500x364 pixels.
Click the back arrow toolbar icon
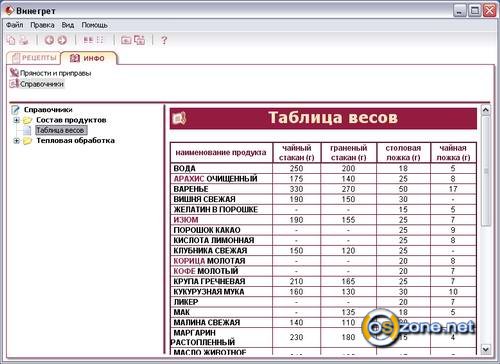coord(49,40)
